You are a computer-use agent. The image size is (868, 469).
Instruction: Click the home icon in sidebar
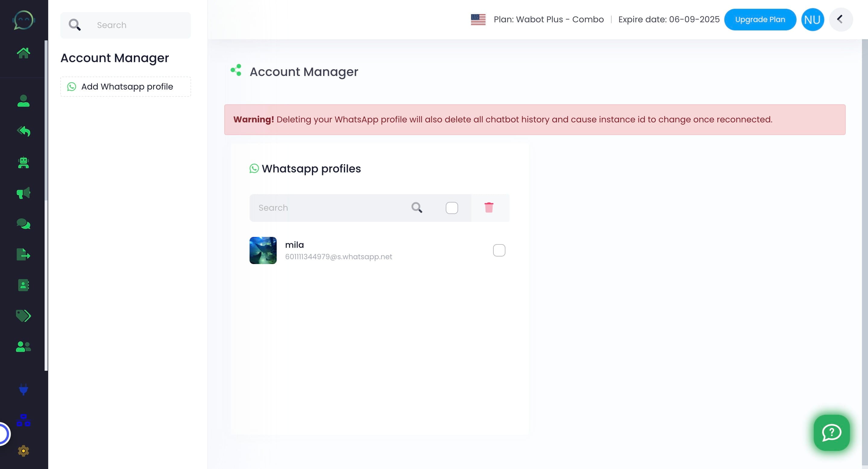click(x=23, y=53)
